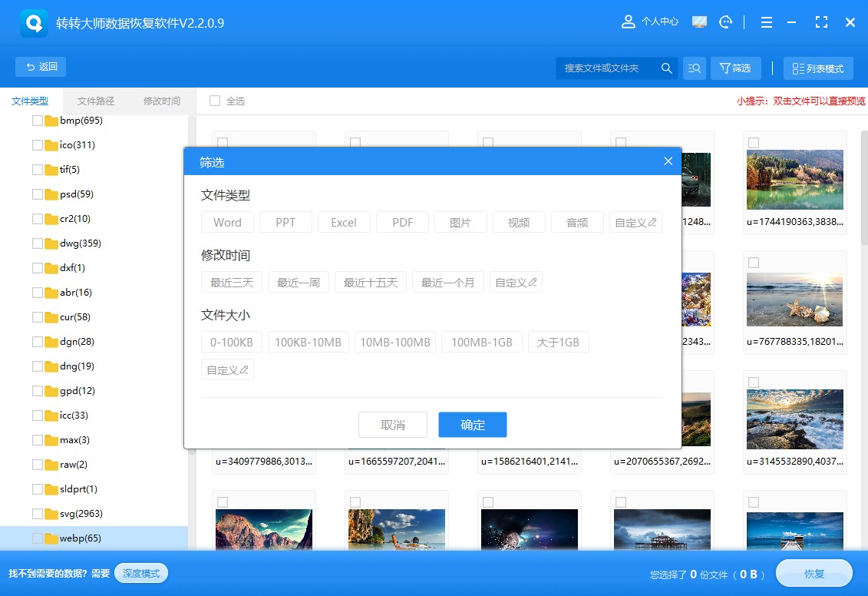The height and width of the screenshot is (596, 868).
Task: Check the webp(65) folder checkbox
Action: pos(38,538)
